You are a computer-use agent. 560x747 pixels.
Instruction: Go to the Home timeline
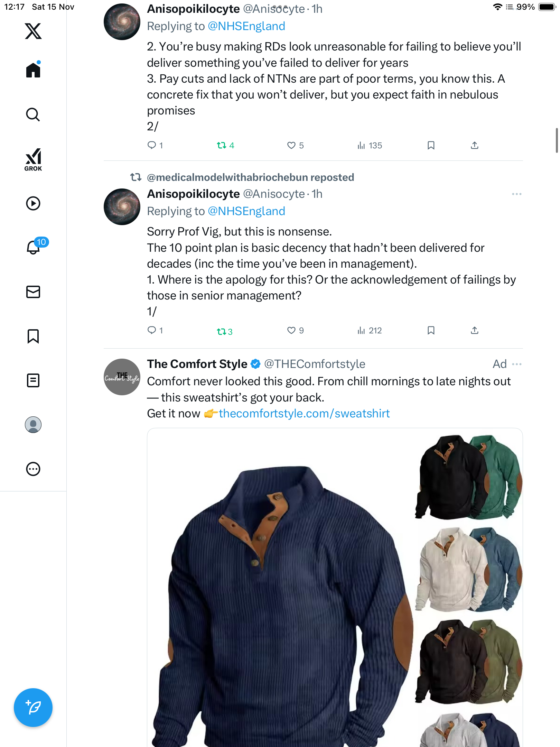[33, 70]
